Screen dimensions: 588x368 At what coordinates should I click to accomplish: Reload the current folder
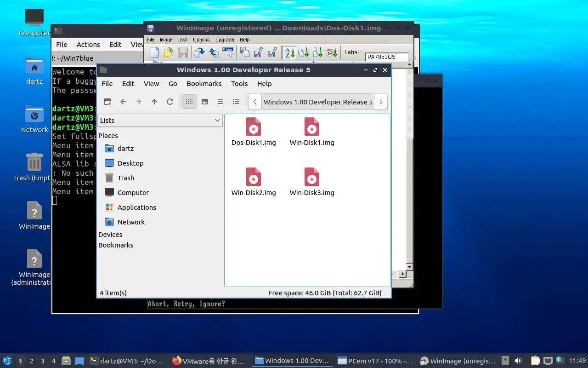170,102
